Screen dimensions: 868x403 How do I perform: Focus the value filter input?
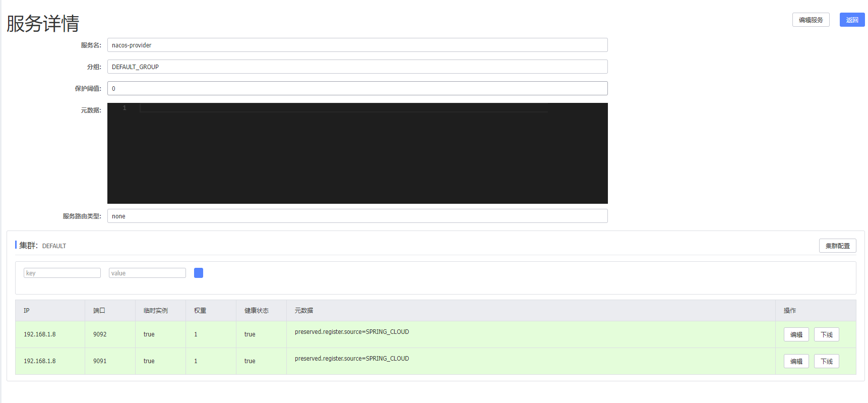tap(147, 273)
